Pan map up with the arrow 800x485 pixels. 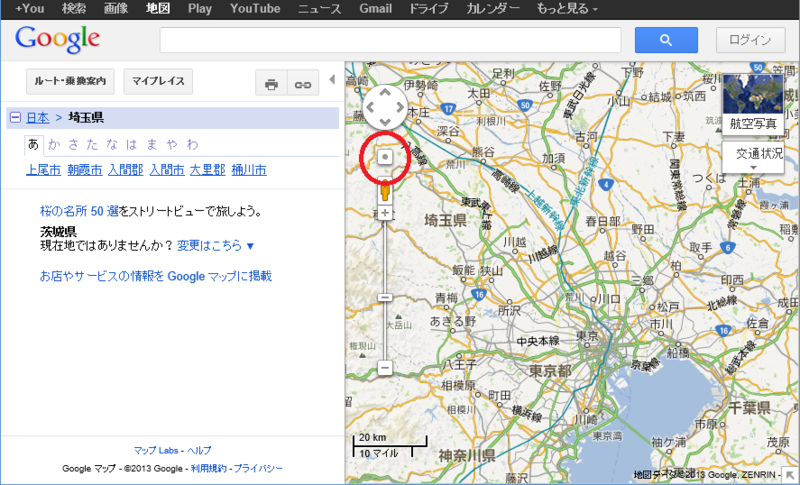(x=385, y=93)
